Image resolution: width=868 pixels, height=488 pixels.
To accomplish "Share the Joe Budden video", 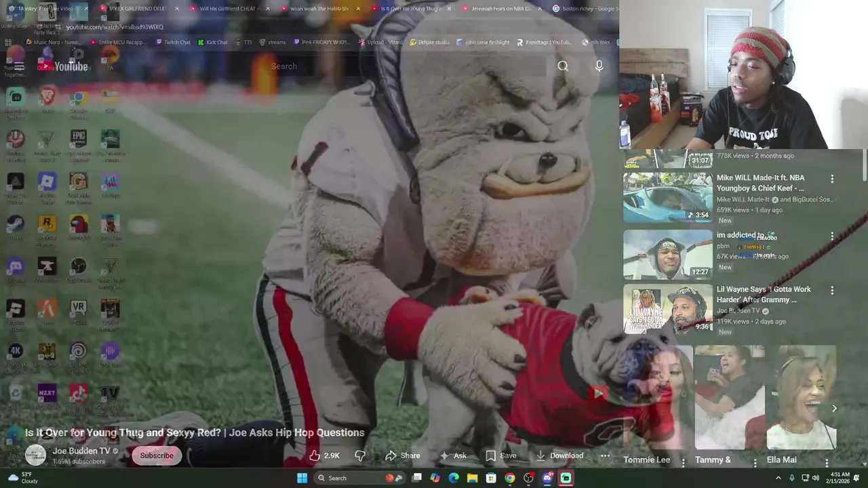I will [x=403, y=455].
